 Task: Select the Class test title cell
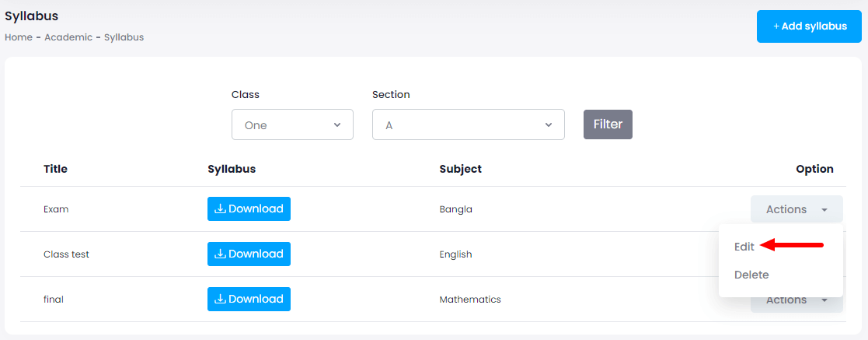[x=66, y=254]
